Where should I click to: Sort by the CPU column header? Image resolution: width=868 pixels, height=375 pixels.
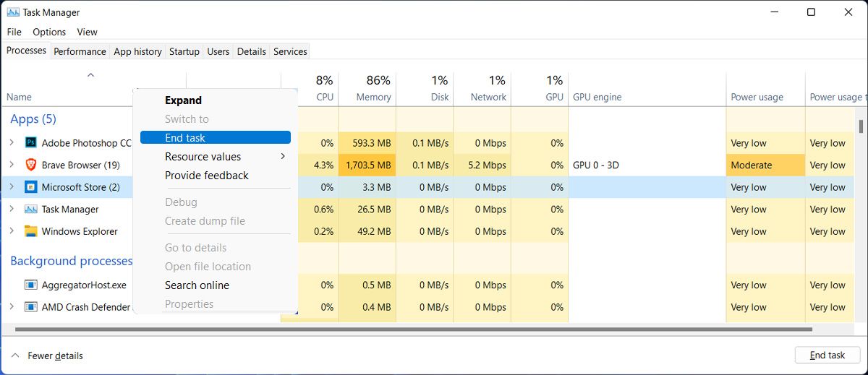[x=309, y=88]
